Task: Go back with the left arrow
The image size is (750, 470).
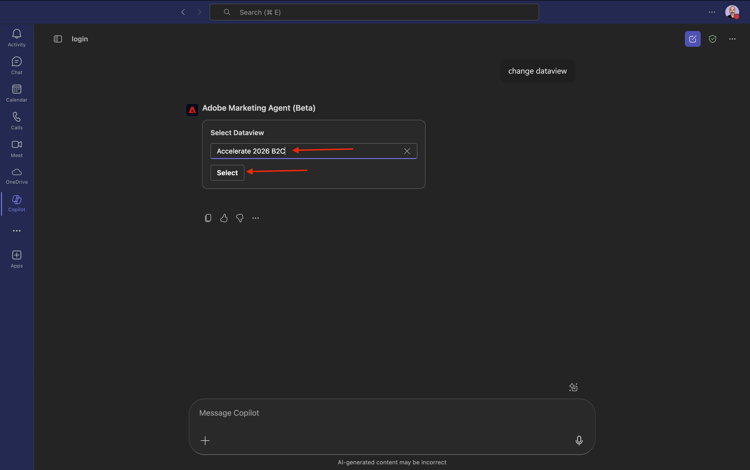Action: click(183, 12)
